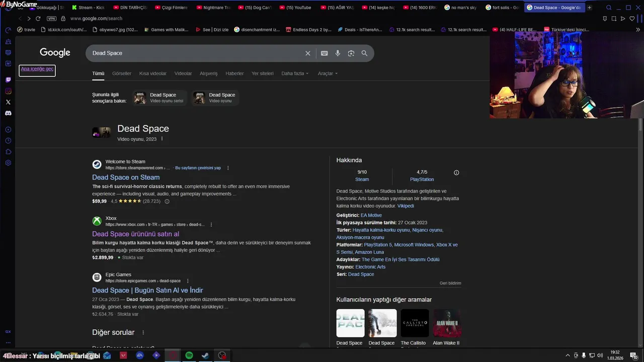
Task: Open the player icon in the sidebar
Action: tap(8, 130)
